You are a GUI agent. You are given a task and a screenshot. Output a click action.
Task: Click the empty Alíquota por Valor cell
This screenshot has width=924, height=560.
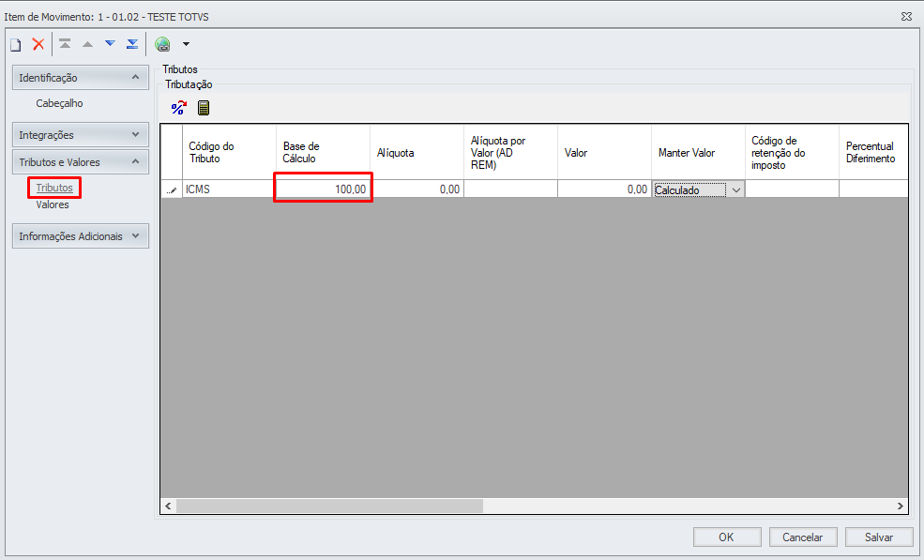pyautogui.click(x=510, y=189)
